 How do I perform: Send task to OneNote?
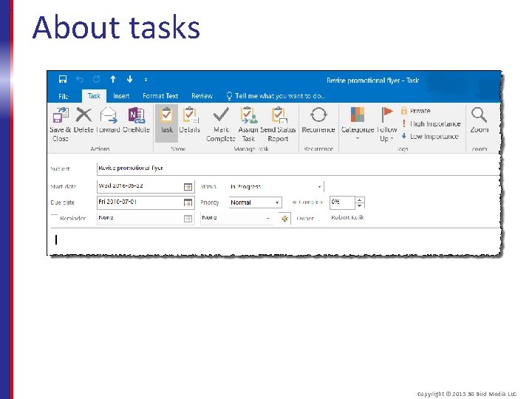click(x=136, y=120)
